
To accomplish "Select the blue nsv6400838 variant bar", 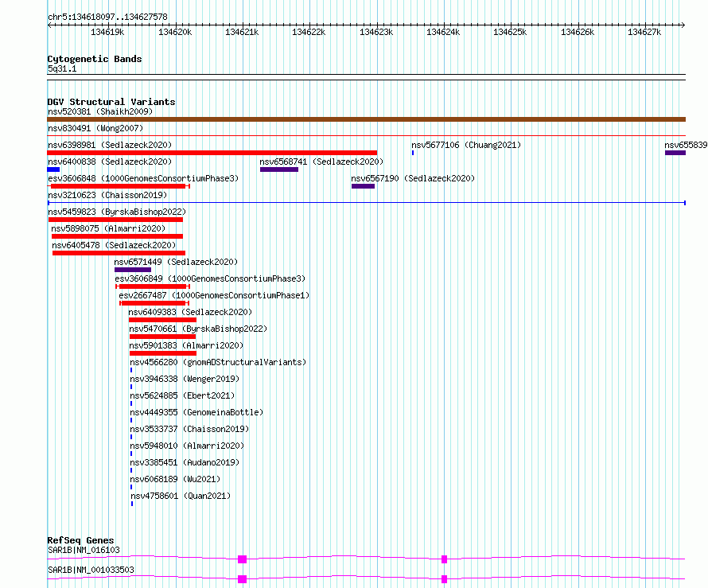I will (53, 169).
